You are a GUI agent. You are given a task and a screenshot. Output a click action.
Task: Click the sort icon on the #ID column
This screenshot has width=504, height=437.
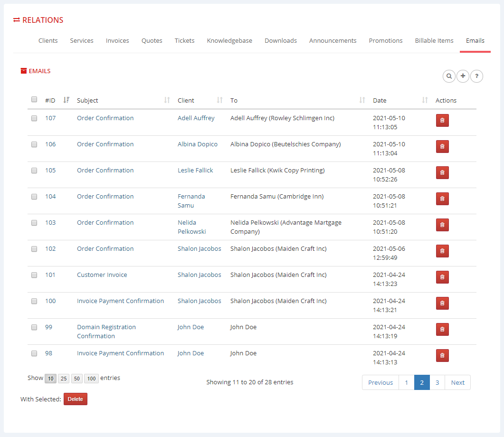(x=66, y=100)
